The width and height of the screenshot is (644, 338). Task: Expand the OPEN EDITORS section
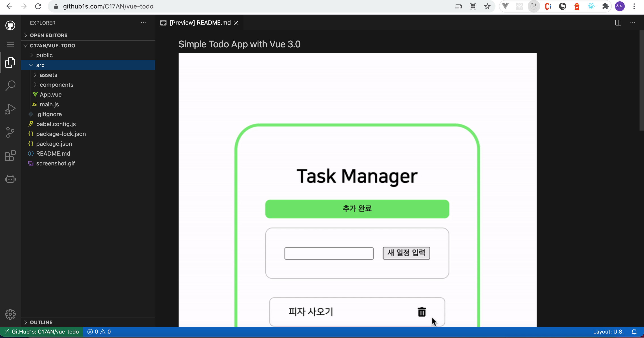click(x=49, y=35)
